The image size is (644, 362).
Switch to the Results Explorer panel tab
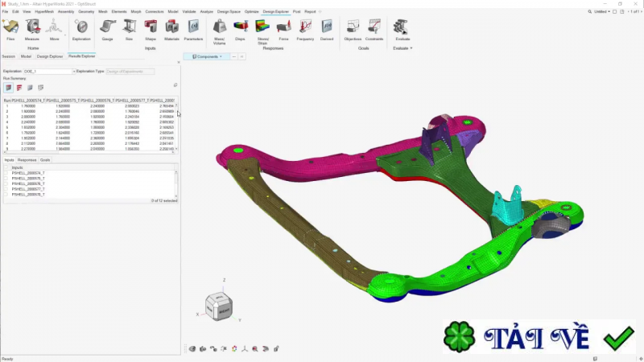pyautogui.click(x=82, y=56)
